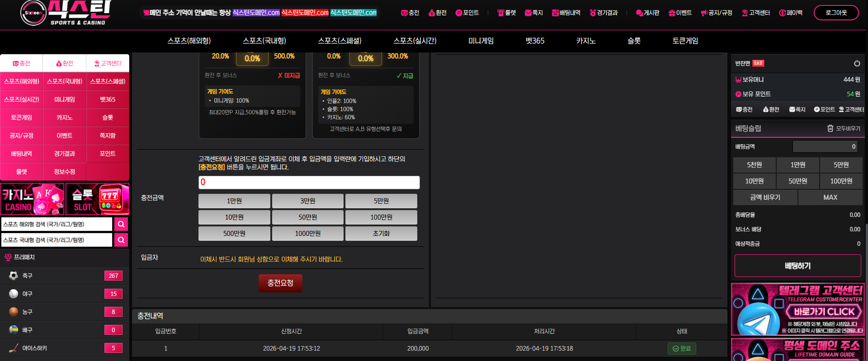Open 쪽지함 in left sidebar grid
This screenshot has height=361, width=868.
click(108, 136)
